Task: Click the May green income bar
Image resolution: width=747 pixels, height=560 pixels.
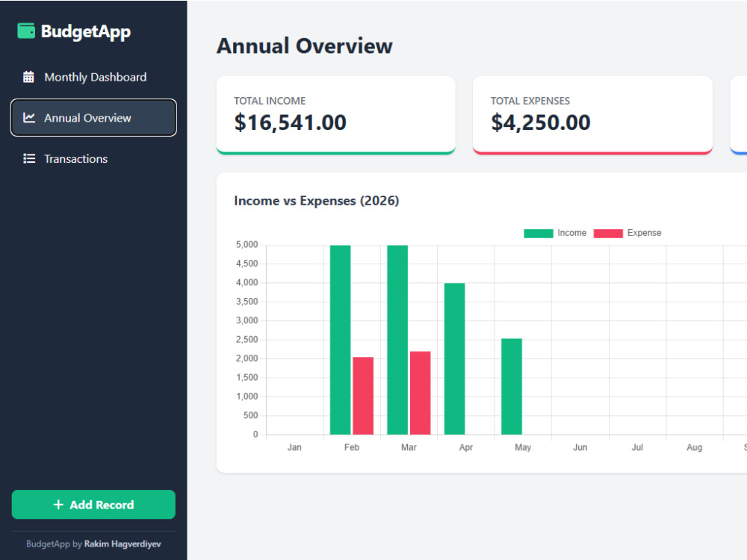Action: (x=512, y=386)
